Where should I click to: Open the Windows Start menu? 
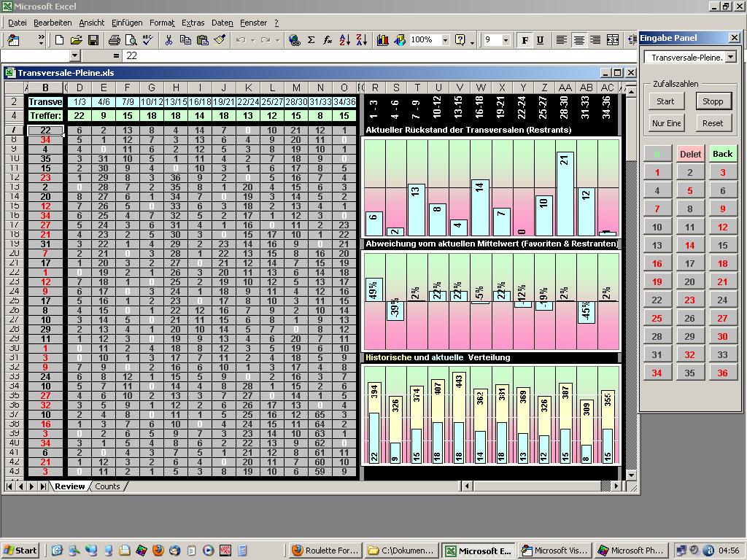20,551
